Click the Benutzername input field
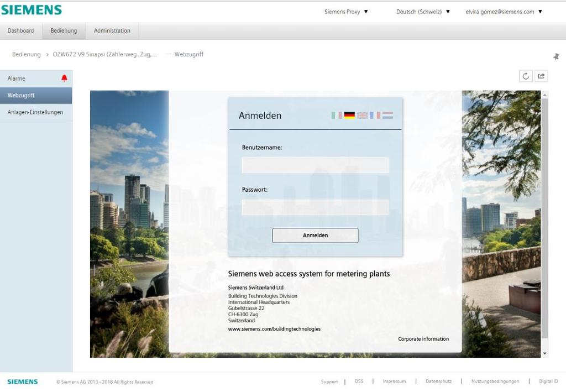566x392 pixels. tap(316, 165)
